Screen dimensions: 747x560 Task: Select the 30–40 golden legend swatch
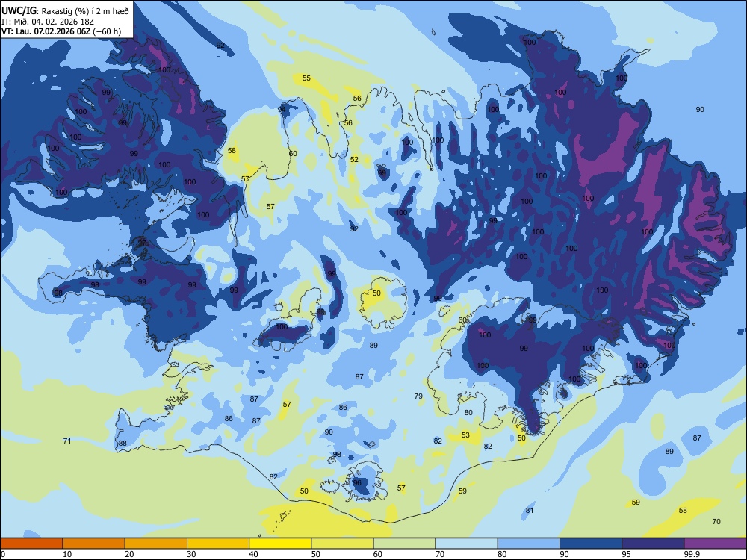[218, 544]
